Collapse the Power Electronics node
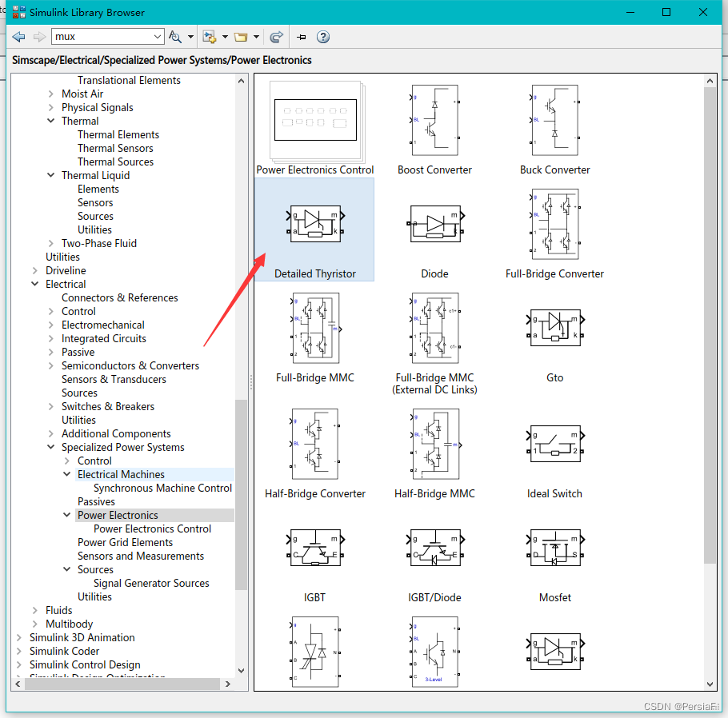Screen dimensions: 728x718 [67, 515]
